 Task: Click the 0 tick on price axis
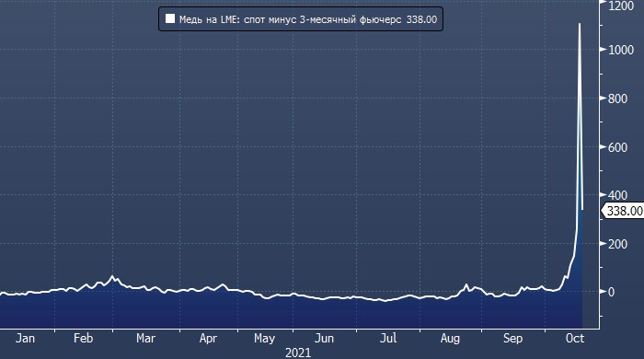click(611, 292)
